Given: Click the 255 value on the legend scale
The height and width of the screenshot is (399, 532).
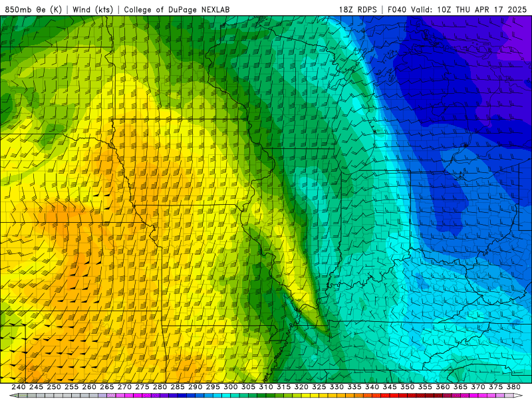Looking at the screenshot, I should point(71,387).
